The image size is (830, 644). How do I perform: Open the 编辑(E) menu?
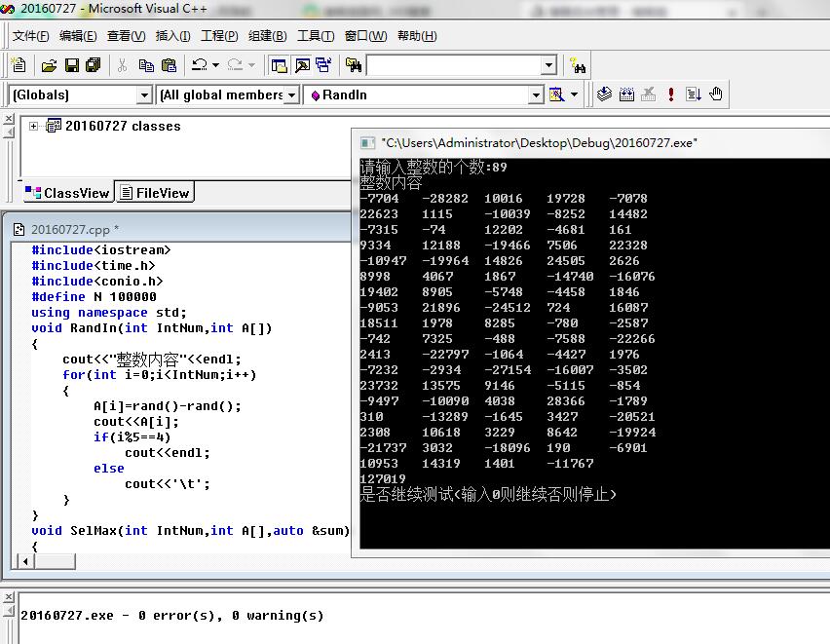click(78, 36)
